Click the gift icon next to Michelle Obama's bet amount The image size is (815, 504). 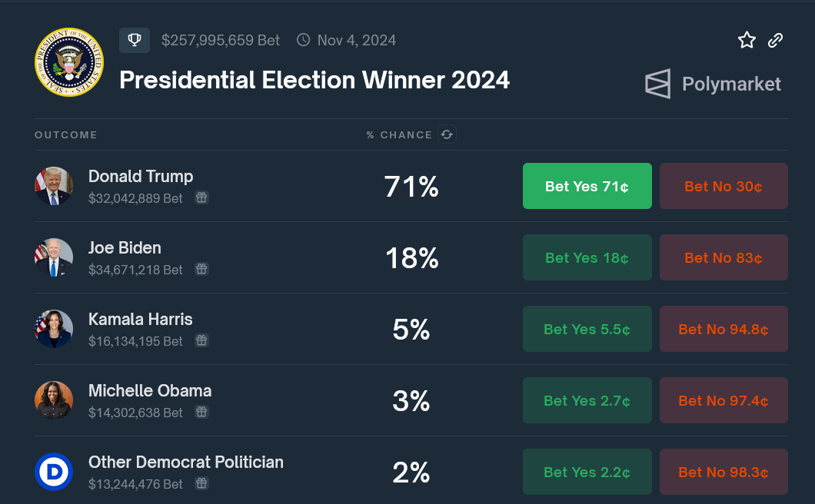click(x=201, y=412)
